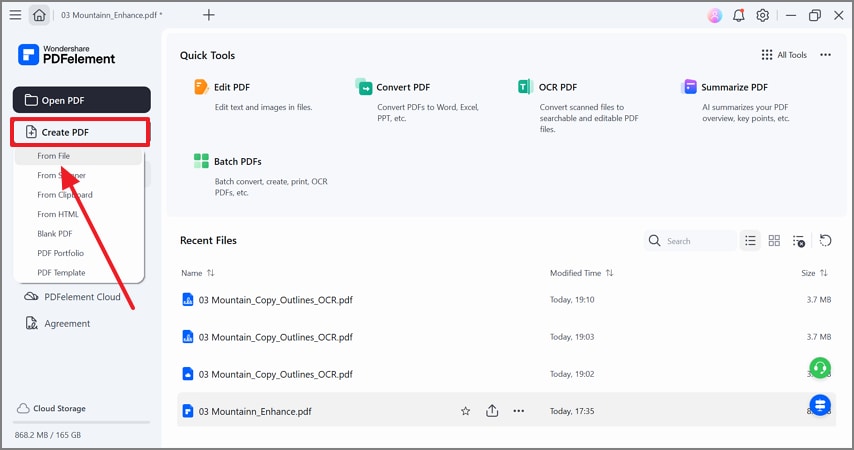Click the Agreement document icon
Viewport: 854px width, 450px height.
click(x=32, y=323)
